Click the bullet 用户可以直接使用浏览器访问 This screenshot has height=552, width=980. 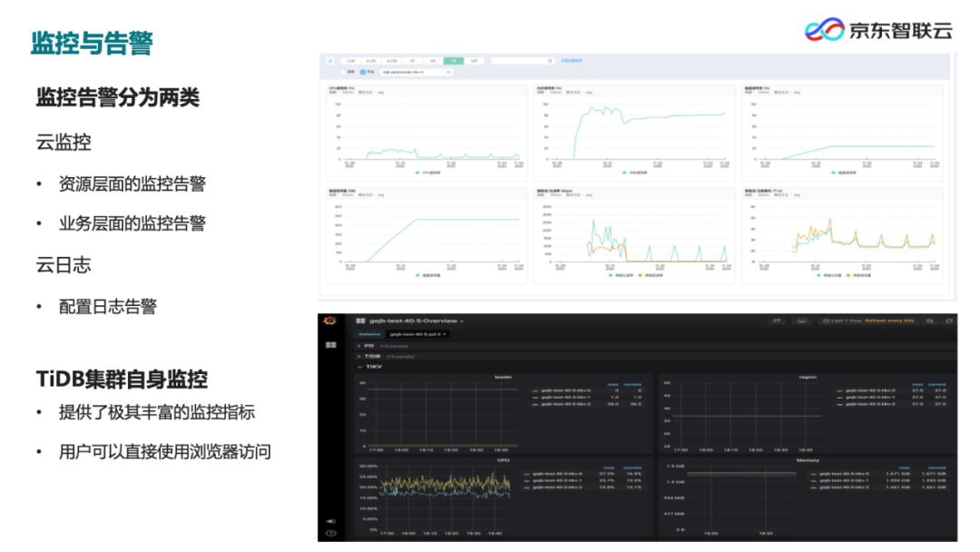(x=164, y=452)
